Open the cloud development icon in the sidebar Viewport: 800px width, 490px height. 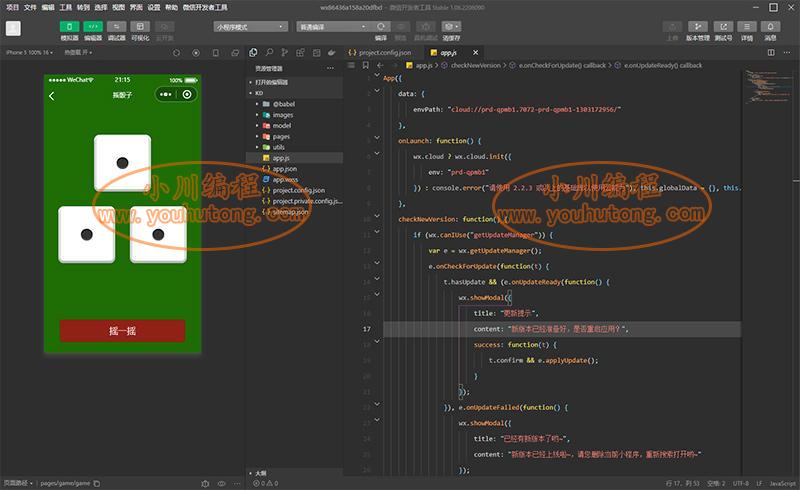332,53
